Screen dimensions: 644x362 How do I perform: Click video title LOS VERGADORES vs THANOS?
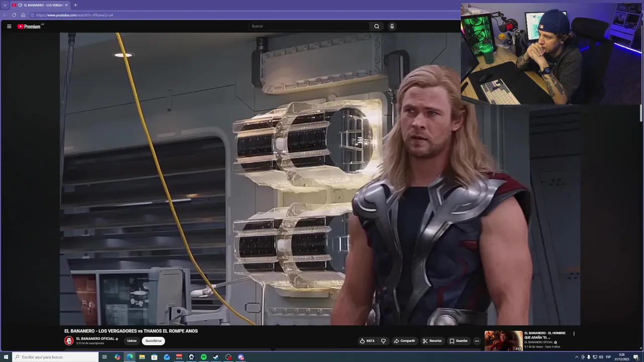point(131,331)
